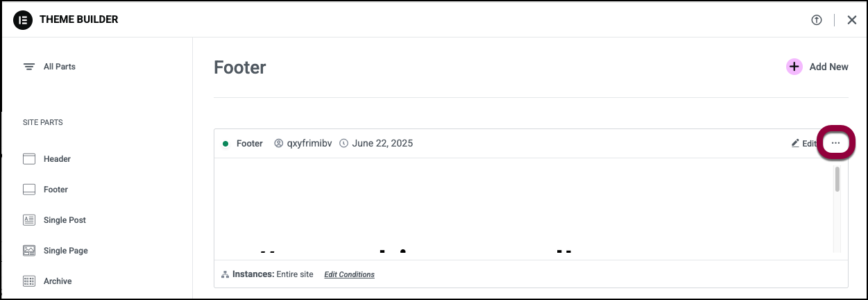
Task: Open the Single Page site part
Action: (65, 251)
